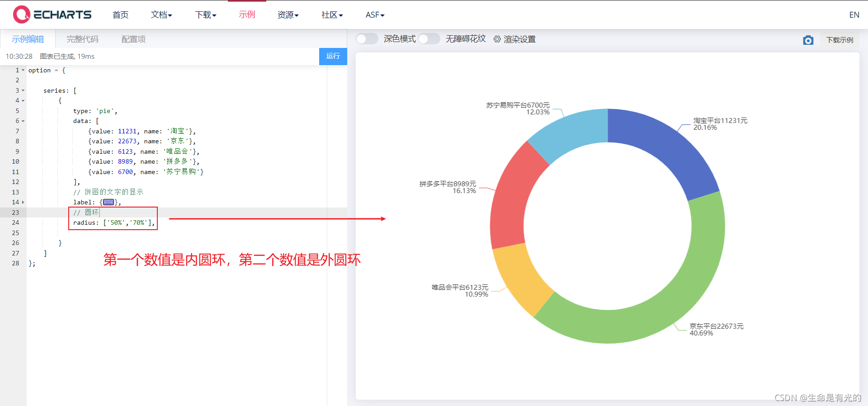Open 渲染设置 render settings
The width and height of the screenshot is (868, 406).
click(x=514, y=39)
